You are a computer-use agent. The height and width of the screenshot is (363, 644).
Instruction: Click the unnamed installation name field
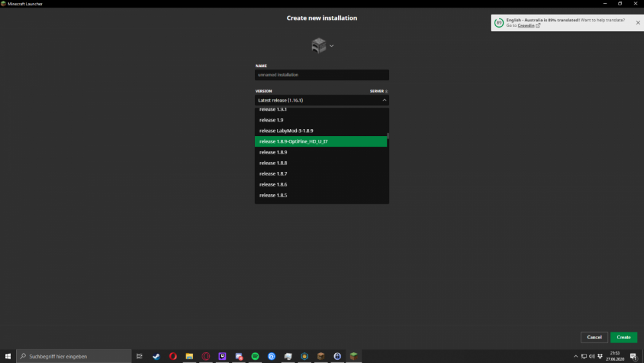pos(321,75)
